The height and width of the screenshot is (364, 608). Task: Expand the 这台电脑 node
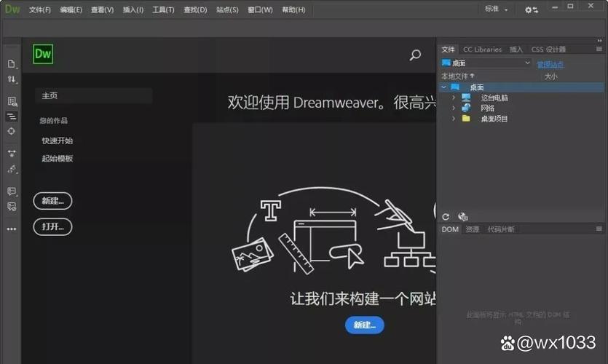coord(454,98)
